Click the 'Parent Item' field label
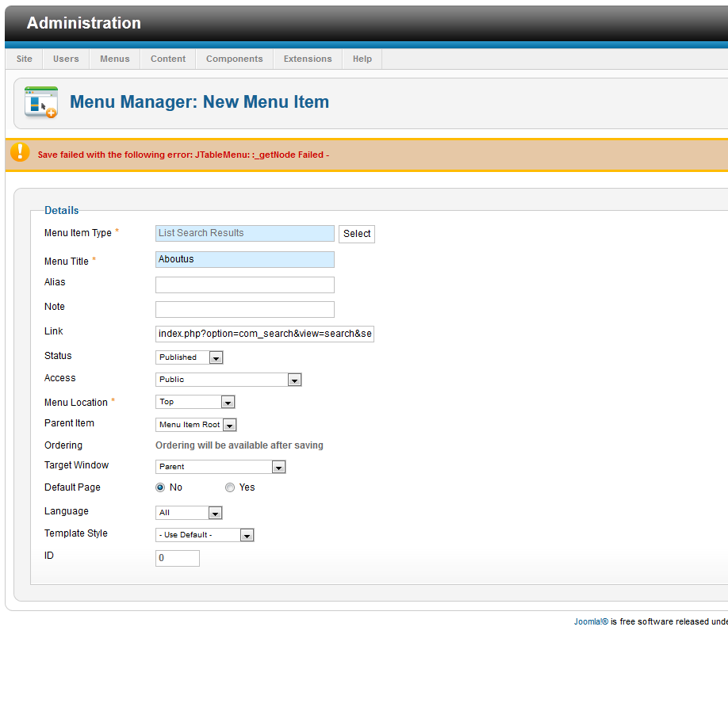 coord(69,423)
